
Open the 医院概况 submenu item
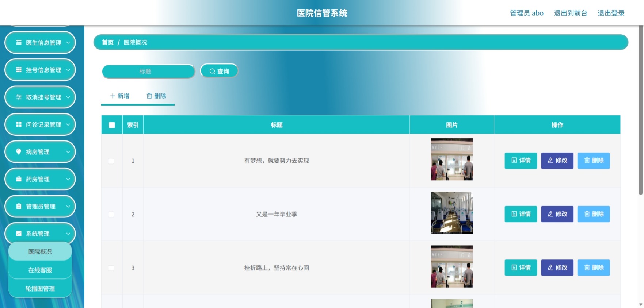(x=40, y=251)
